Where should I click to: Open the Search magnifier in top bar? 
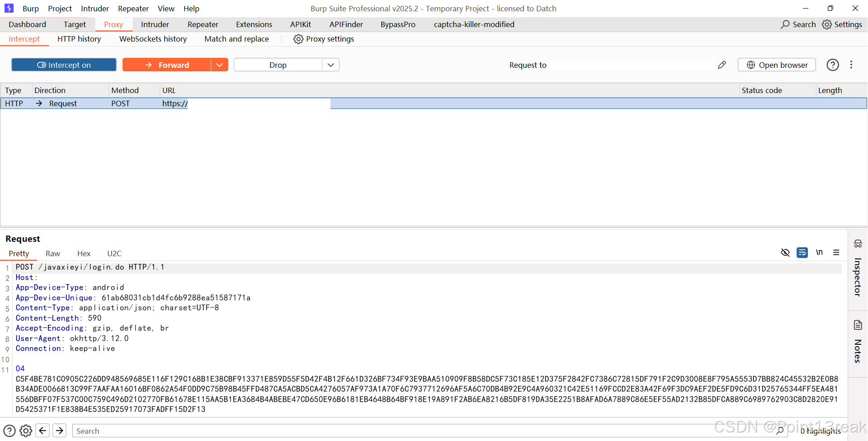(x=785, y=24)
